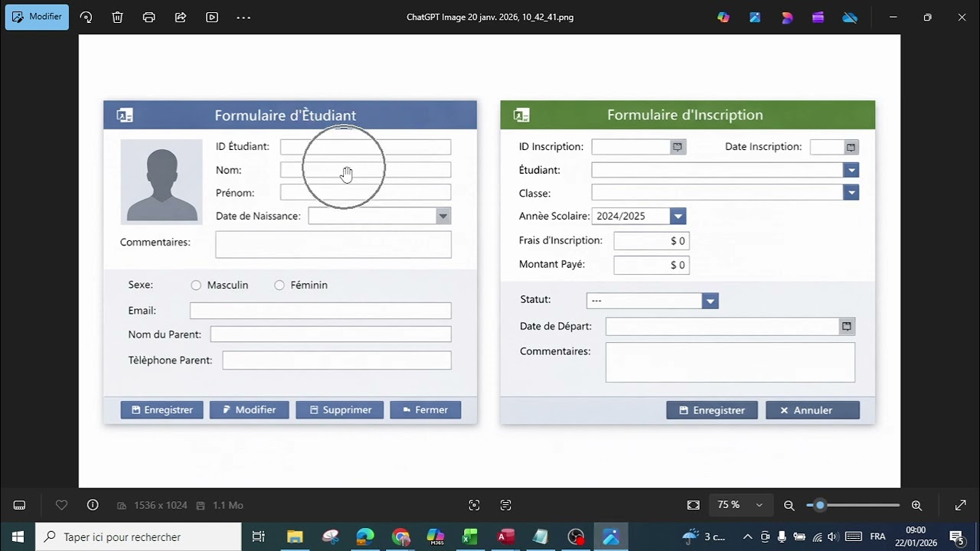The height and width of the screenshot is (551, 980).
Task: Open the Classe combo box arrow
Action: click(x=851, y=193)
